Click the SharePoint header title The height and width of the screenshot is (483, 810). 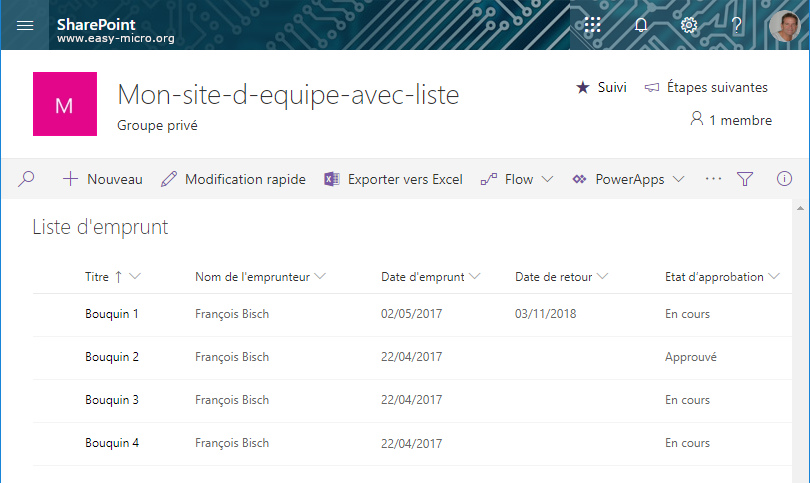click(96, 24)
